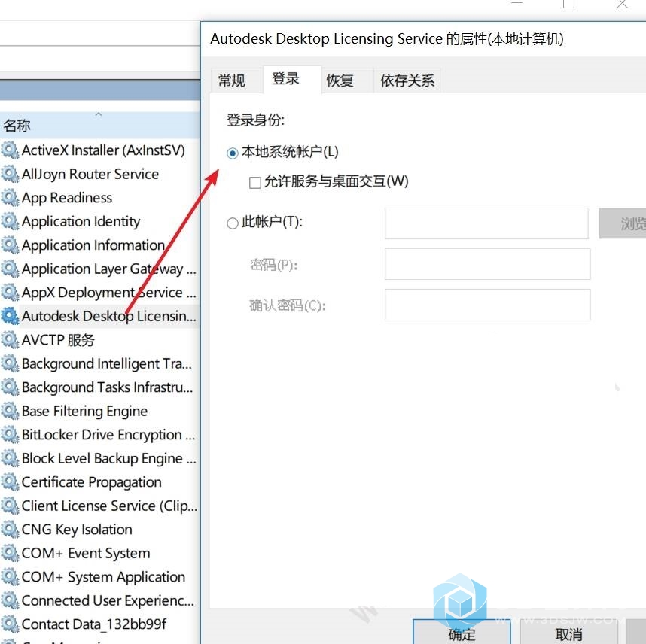Click the Certificate Propagation gear icon
Image resolution: width=646 pixels, height=644 pixels.
coord(10,482)
